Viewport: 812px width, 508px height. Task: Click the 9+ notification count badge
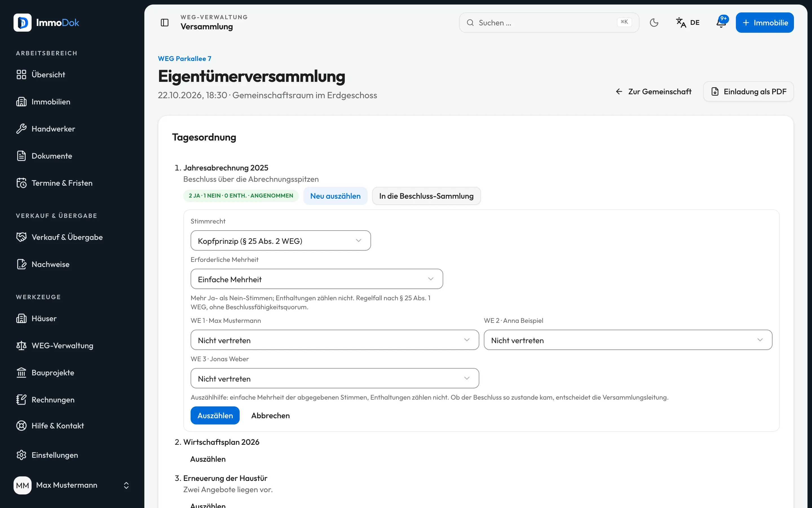pyautogui.click(x=723, y=19)
